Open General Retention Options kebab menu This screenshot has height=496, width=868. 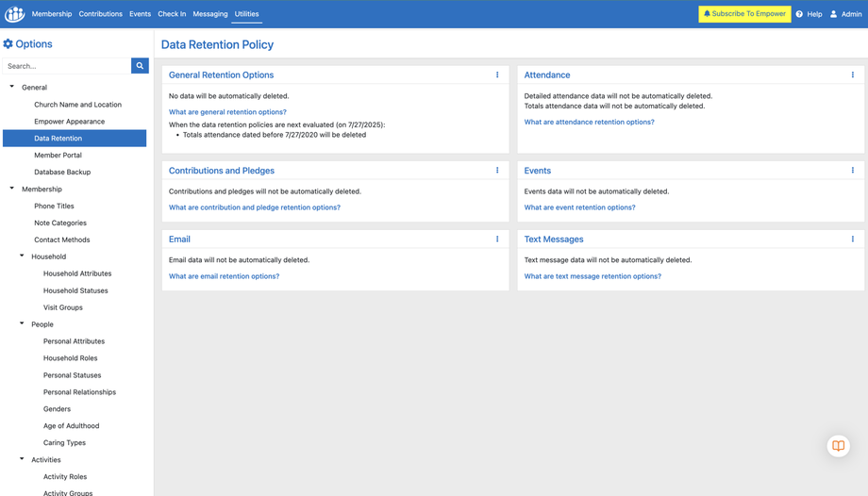pyautogui.click(x=497, y=75)
